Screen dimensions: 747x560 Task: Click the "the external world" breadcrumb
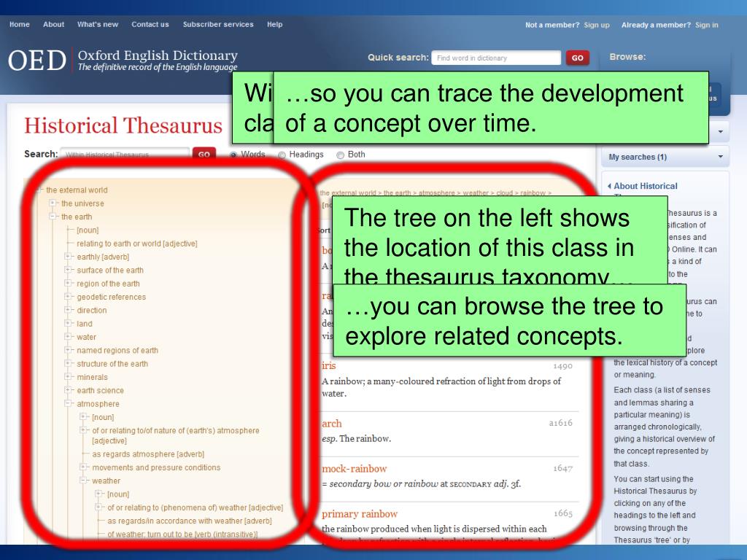pos(340,192)
